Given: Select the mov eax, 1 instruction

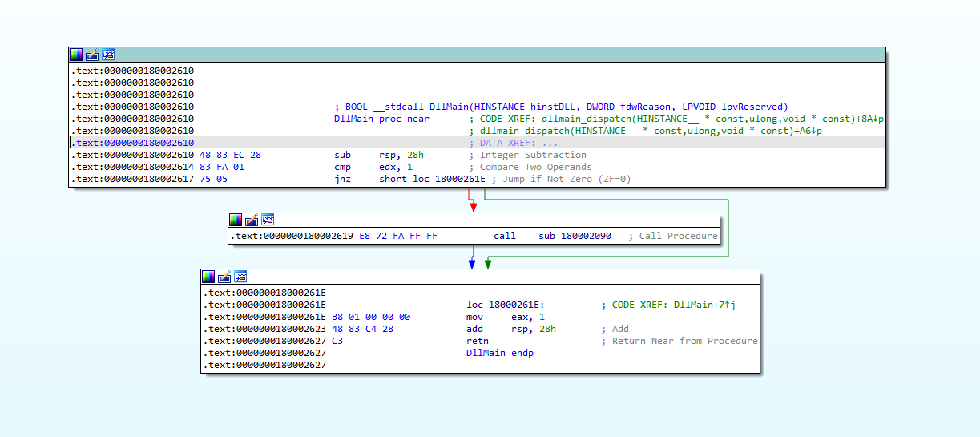Looking at the screenshot, I should click(x=506, y=317).
